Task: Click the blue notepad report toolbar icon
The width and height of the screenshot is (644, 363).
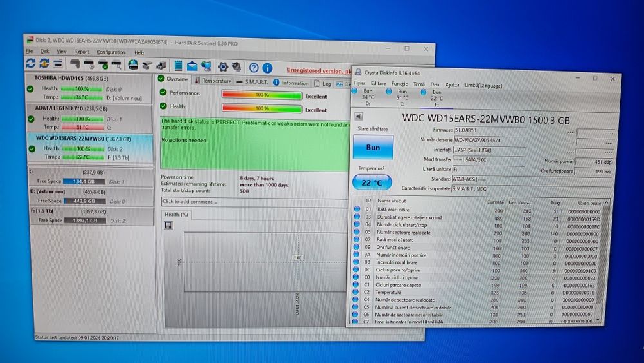Action: click(178, 65)
